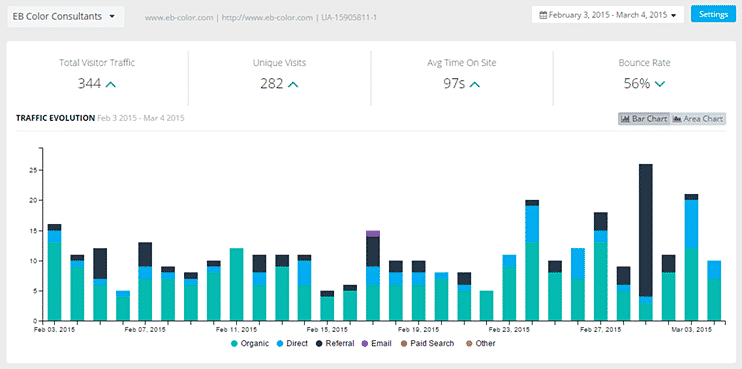The height and width of the screenshot is (369, 742).
Task: Click the Bounce Rate label
Action: pos(644,62)
